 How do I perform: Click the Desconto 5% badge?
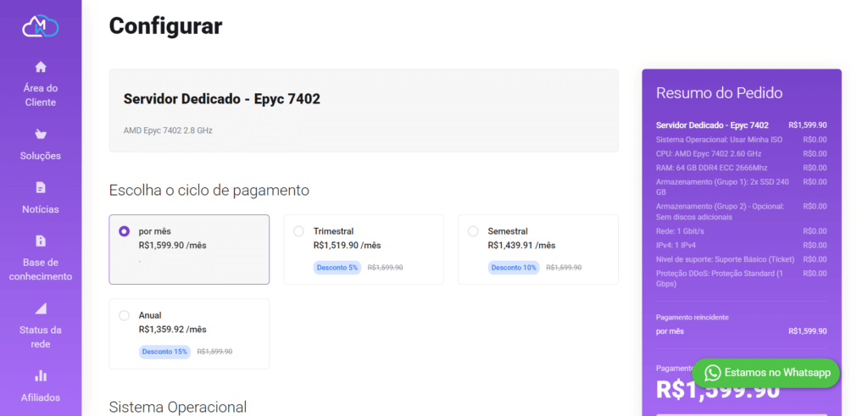337,268
